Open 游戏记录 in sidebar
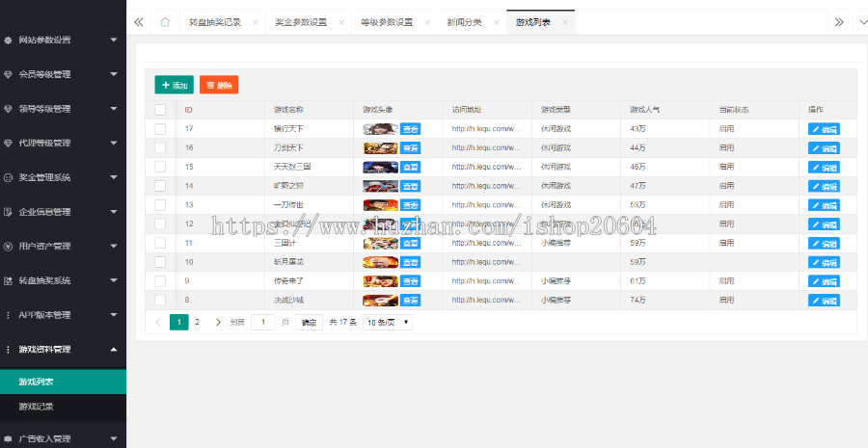The height and width of the screenshot is (448, 868). point(63,407)
